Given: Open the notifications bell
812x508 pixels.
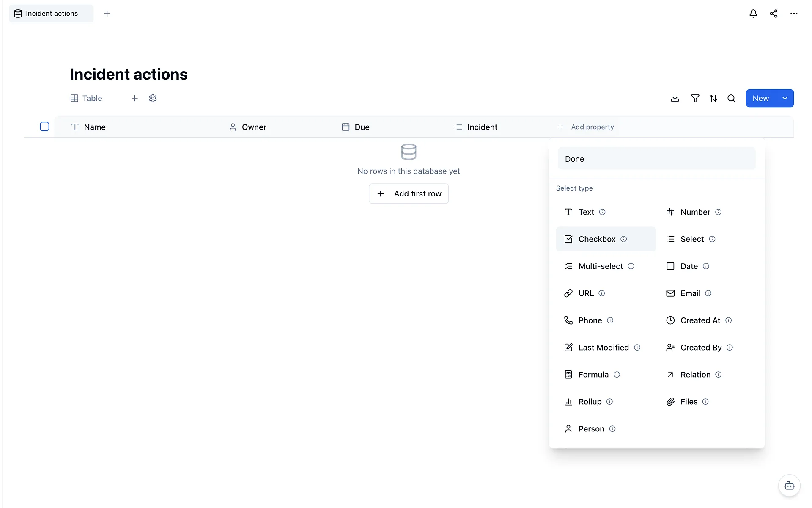Looking at the screenshot, I should [x=753, y=14].
